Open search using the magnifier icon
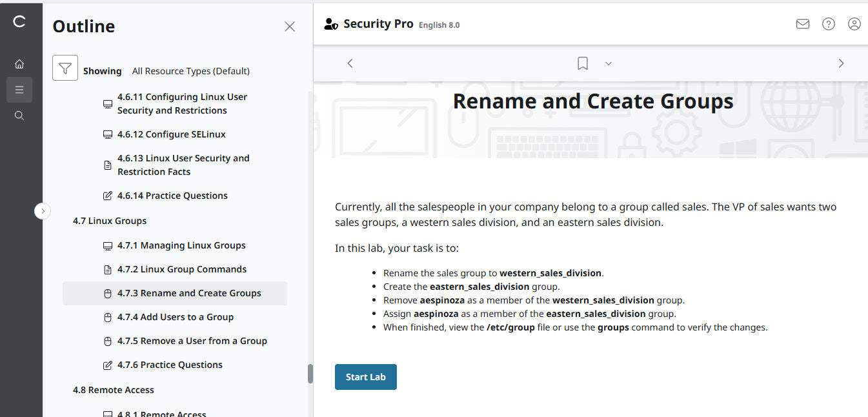 pos(19,115)
